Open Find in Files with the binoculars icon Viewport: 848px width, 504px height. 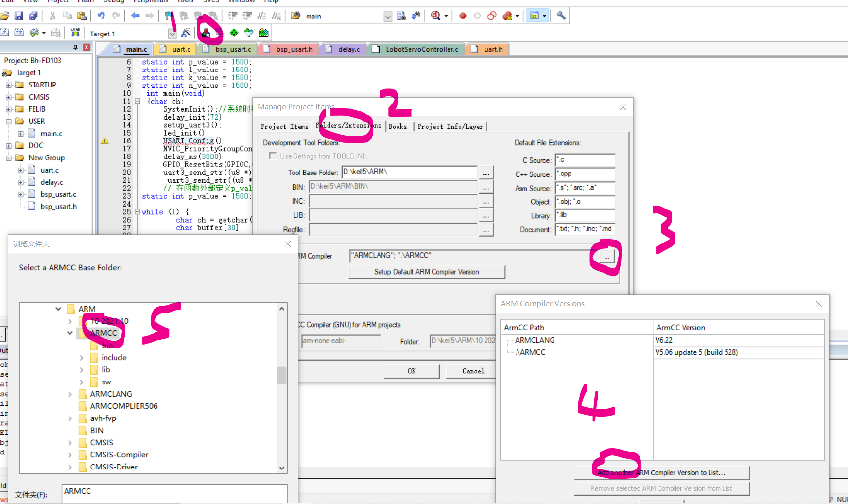pos(401,16)
